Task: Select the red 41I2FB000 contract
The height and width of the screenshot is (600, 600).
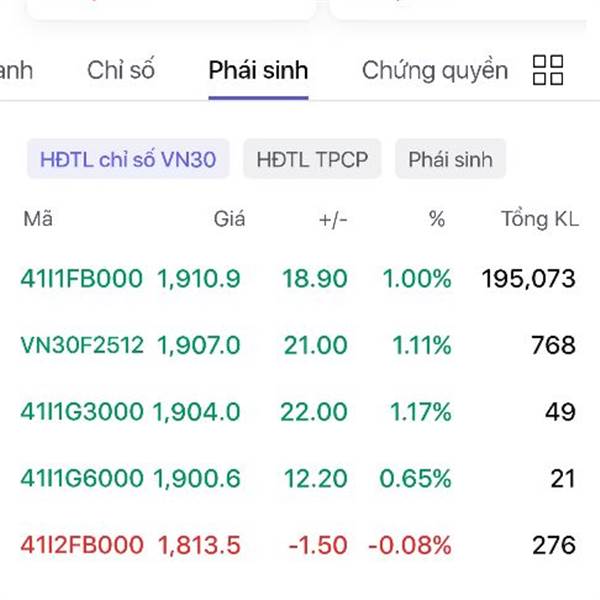Action: (82, 545)
